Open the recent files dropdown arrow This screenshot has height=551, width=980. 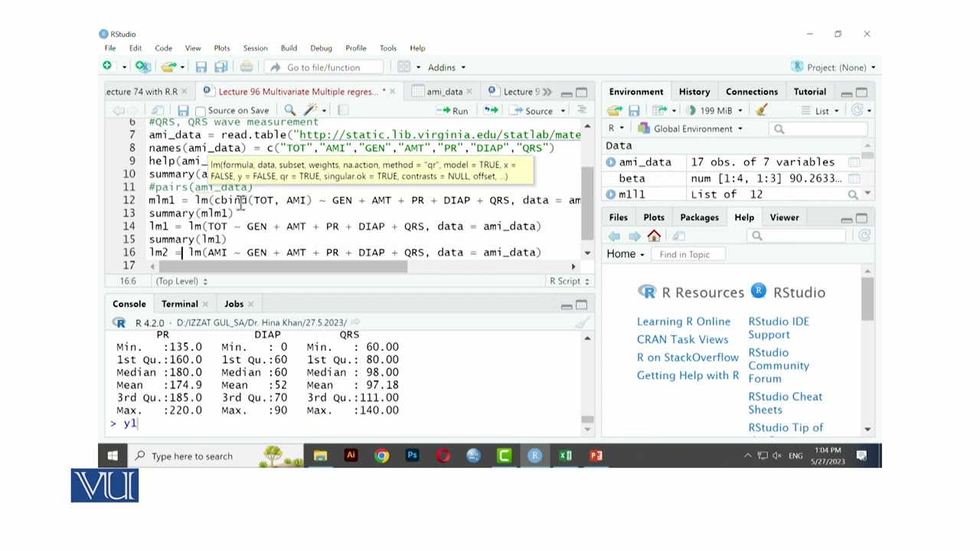click(182, 67)
